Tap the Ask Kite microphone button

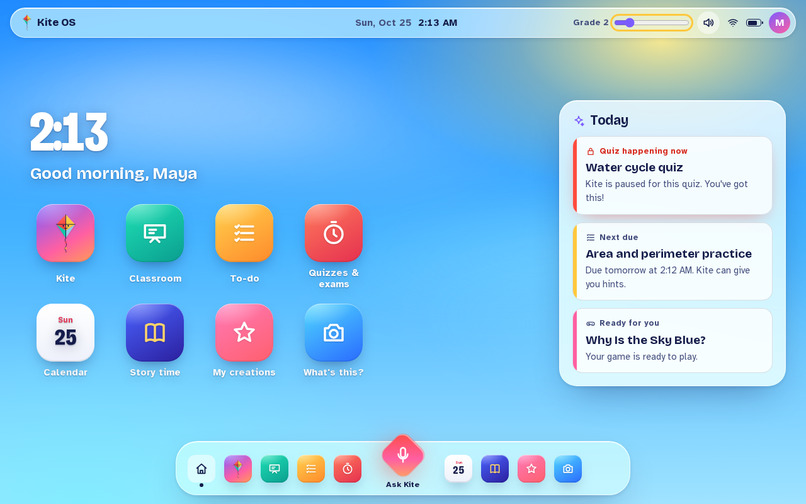click(402, 455)
